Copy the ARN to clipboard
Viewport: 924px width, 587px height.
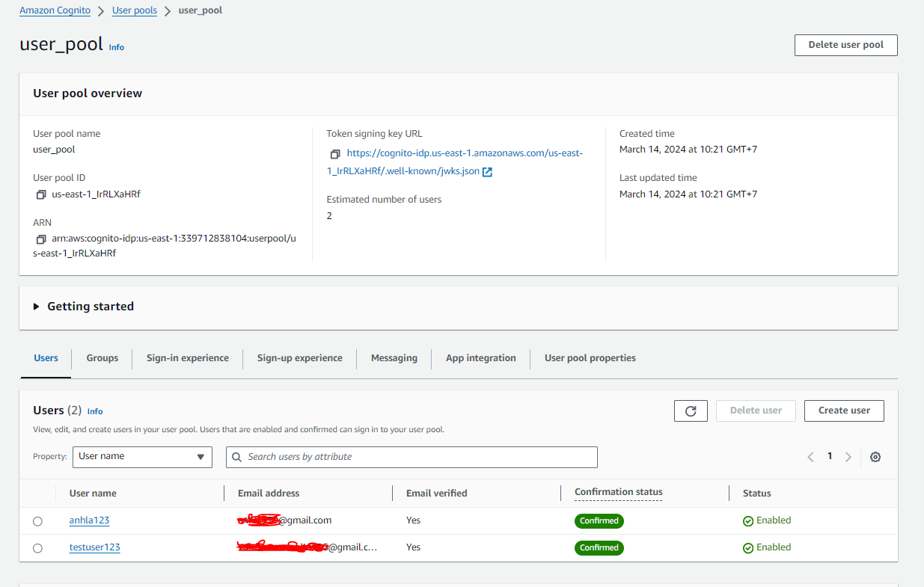[41, 239]
